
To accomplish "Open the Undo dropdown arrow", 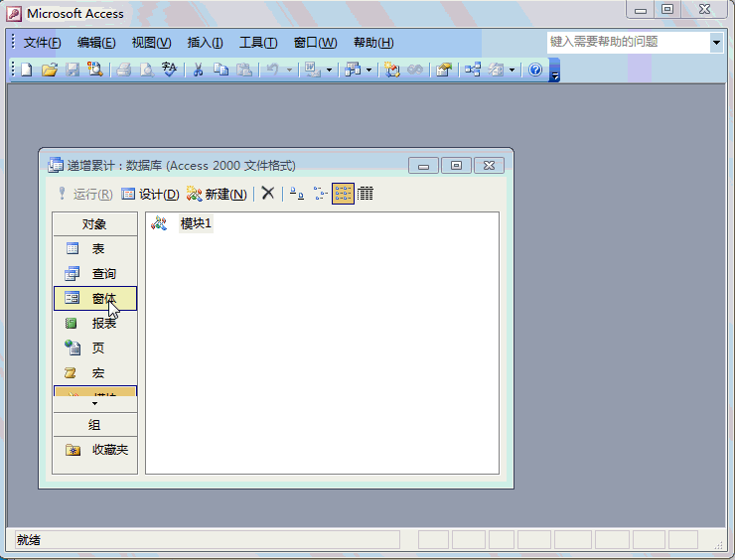I will click(289, 70).
